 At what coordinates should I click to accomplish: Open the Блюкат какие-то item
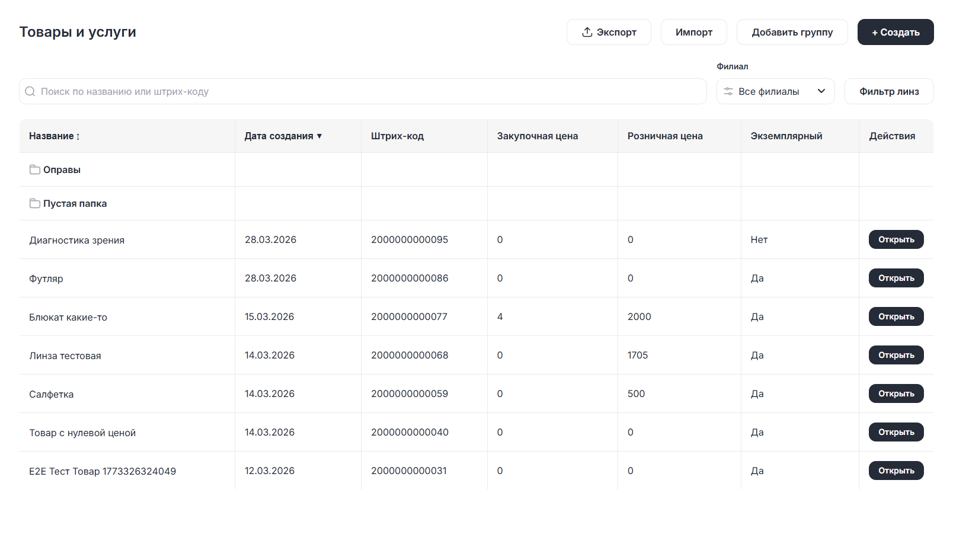tap(896, 316)
